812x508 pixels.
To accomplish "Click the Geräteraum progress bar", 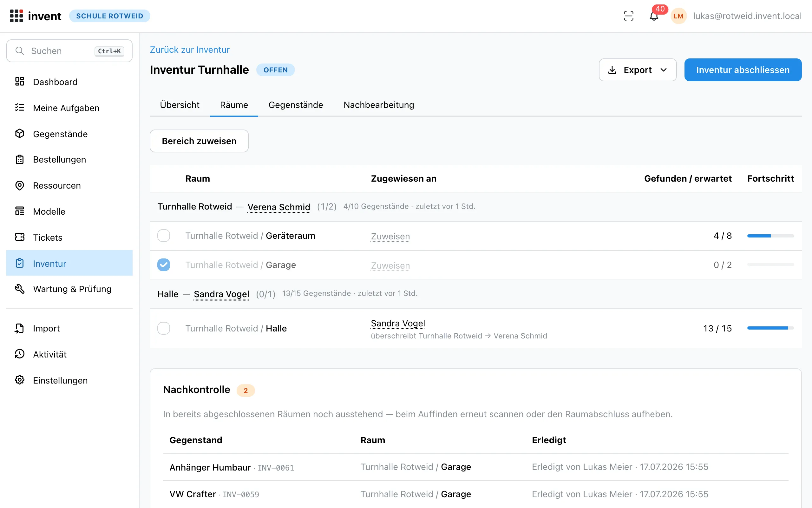I will [770, 236].
